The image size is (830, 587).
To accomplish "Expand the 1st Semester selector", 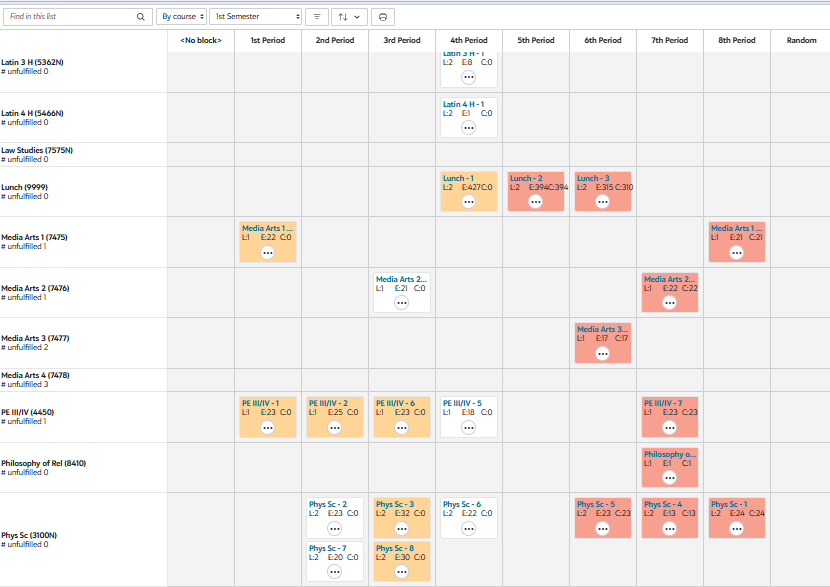I will click(x=255, y=17).
